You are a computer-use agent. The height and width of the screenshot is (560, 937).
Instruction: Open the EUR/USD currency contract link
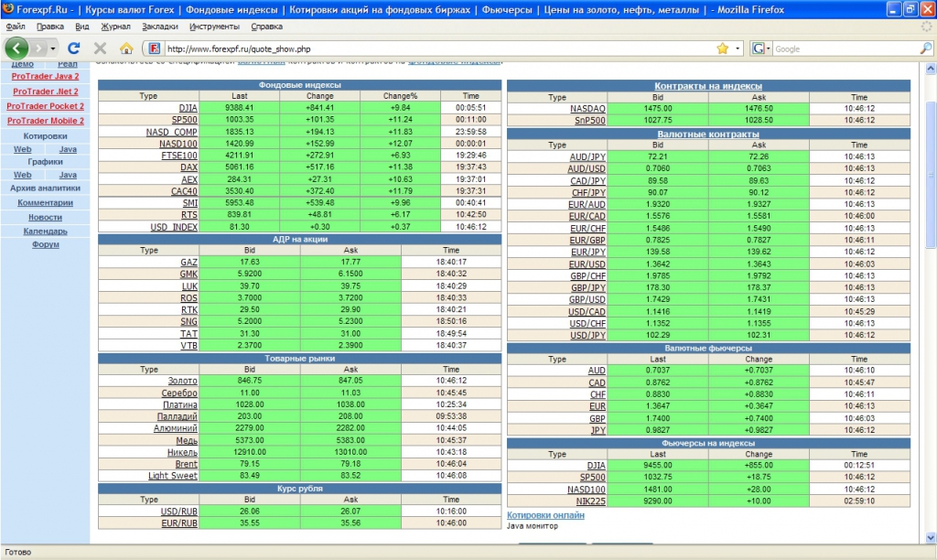587,264
